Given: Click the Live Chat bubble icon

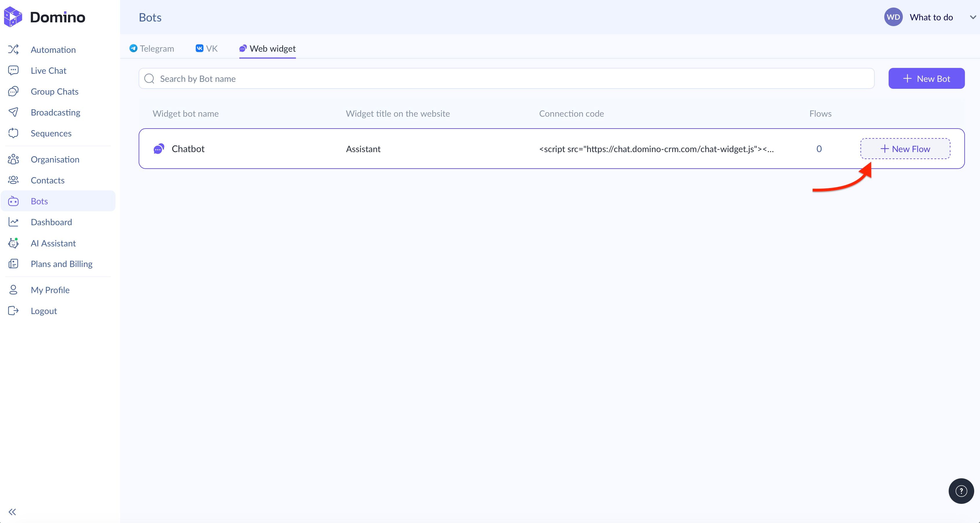Looking at the screenshot, I should [13, 71].
